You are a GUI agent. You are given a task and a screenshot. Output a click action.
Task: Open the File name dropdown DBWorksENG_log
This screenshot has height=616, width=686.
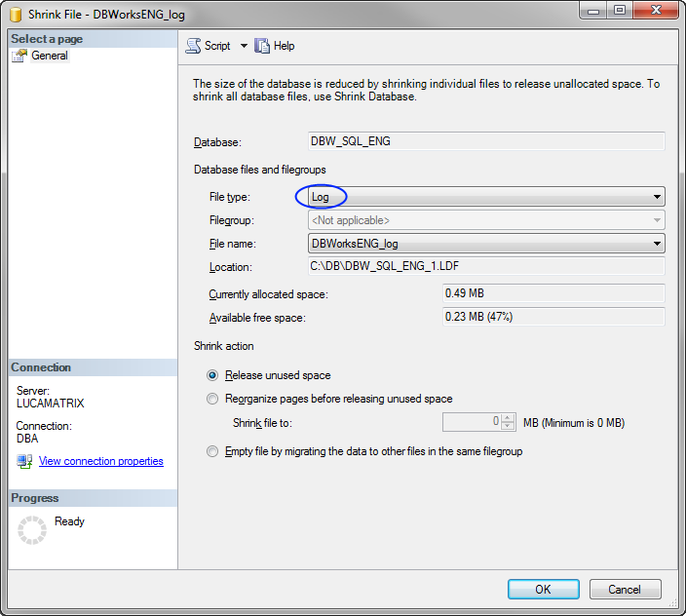click(x=486, y=244)
